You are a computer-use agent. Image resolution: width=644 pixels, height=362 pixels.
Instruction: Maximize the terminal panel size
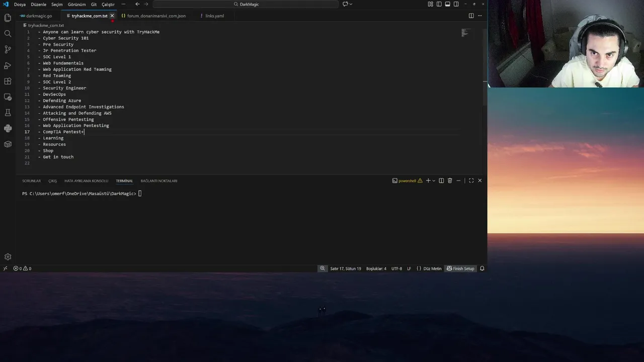471,180
